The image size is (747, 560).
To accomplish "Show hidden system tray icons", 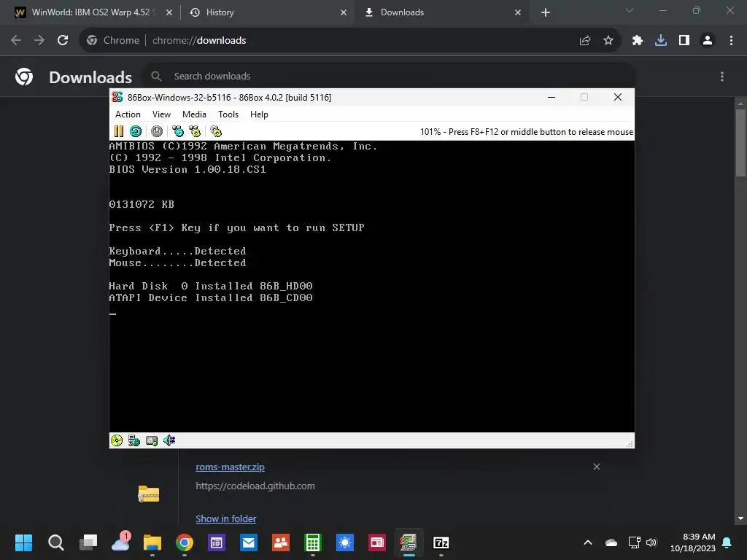I will point(588,542).
